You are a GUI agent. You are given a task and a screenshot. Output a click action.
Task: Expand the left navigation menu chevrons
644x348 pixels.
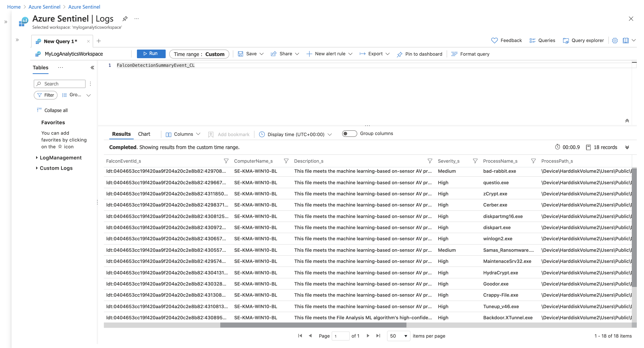(x=6, y=22)
